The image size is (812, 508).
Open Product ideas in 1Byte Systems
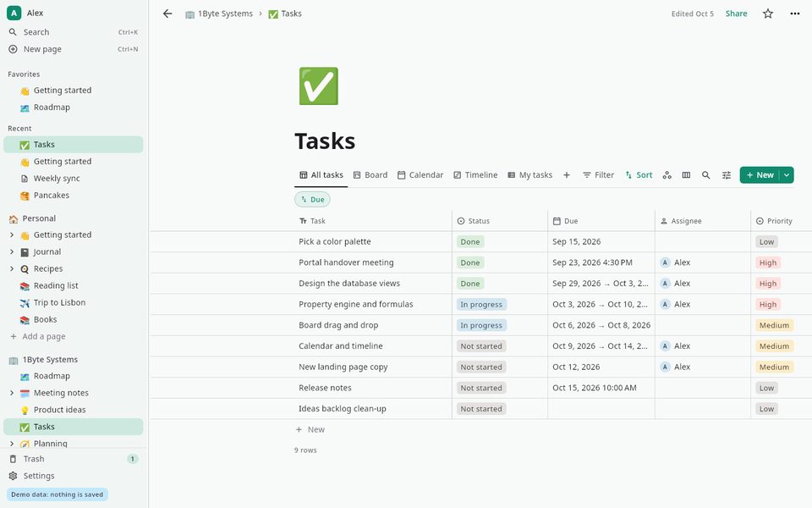[x=73, y=410]
